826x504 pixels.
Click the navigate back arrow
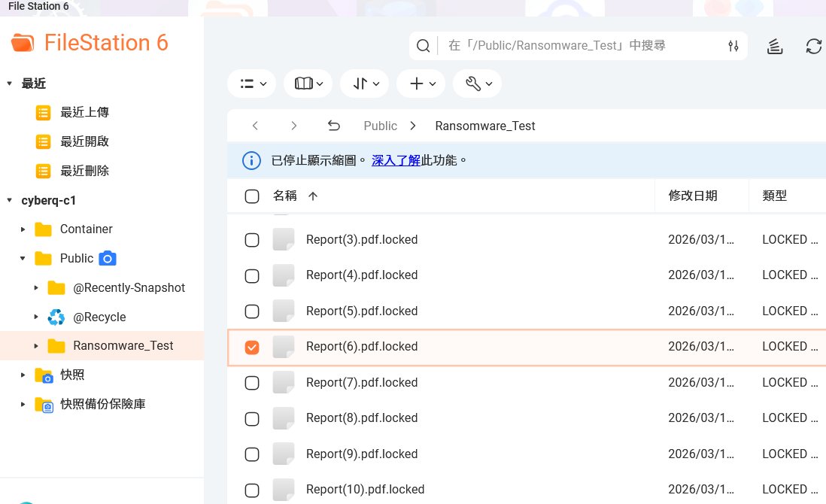[x=255, y=126]
